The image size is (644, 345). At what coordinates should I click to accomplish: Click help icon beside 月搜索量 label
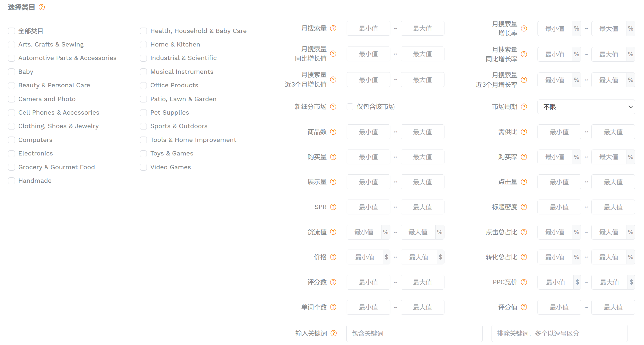click(333, 28)
